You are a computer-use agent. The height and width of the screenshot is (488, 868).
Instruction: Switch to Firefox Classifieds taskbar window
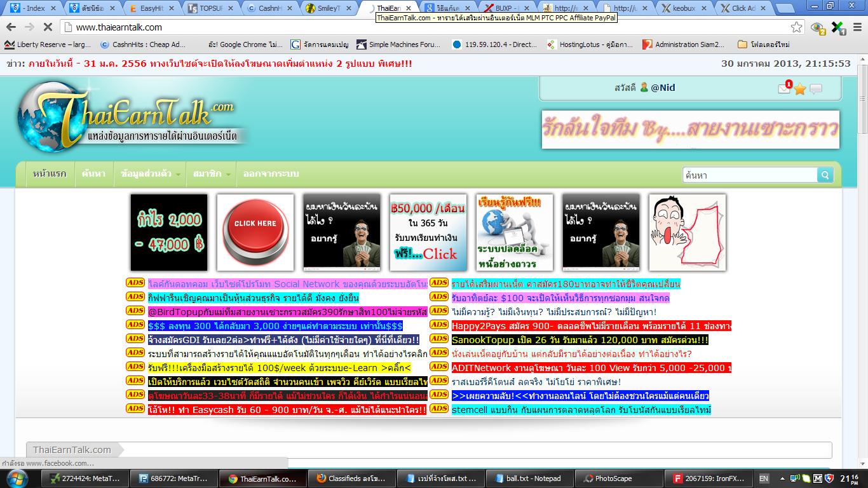[x=352, y=478]
